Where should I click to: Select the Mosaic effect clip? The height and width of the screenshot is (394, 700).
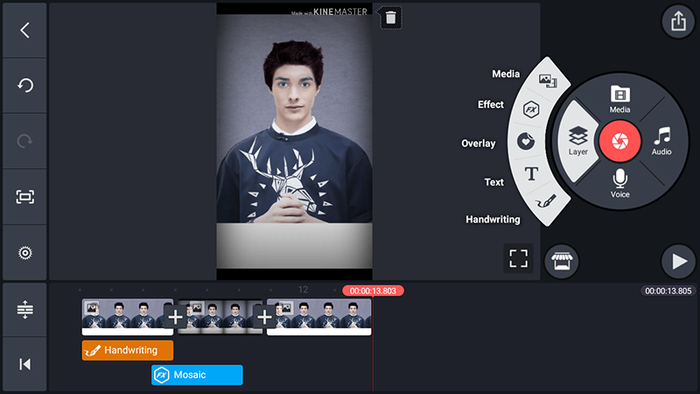[197, 375]
